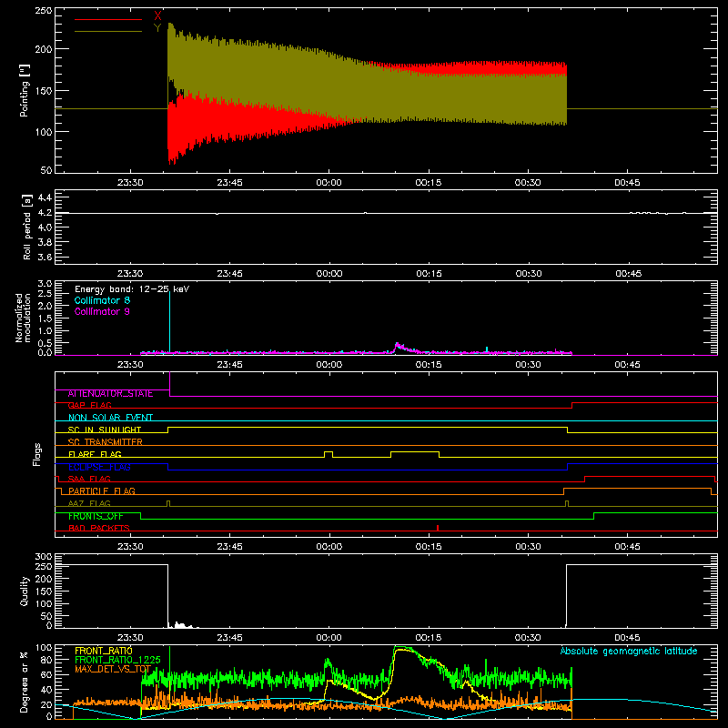728x728 pixels.
Task: Click the 'Roll period [s]' axis title
Action: click(27, 227)
